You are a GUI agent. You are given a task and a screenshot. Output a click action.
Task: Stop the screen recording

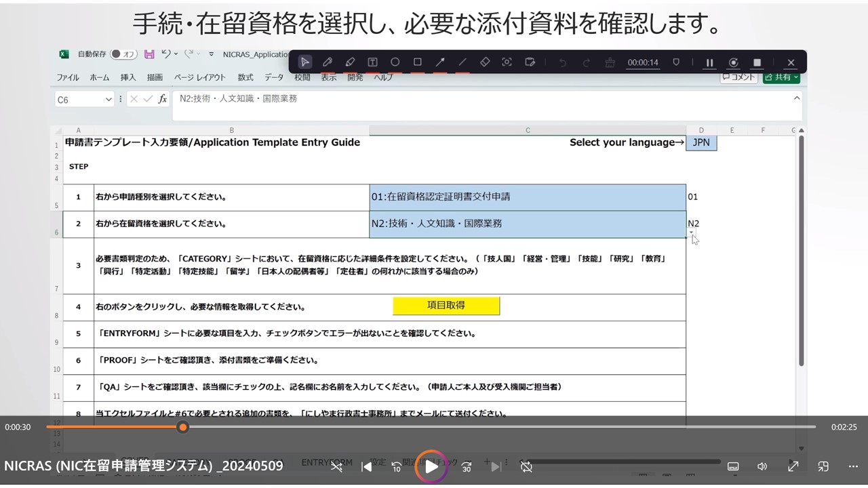(757, 62)
